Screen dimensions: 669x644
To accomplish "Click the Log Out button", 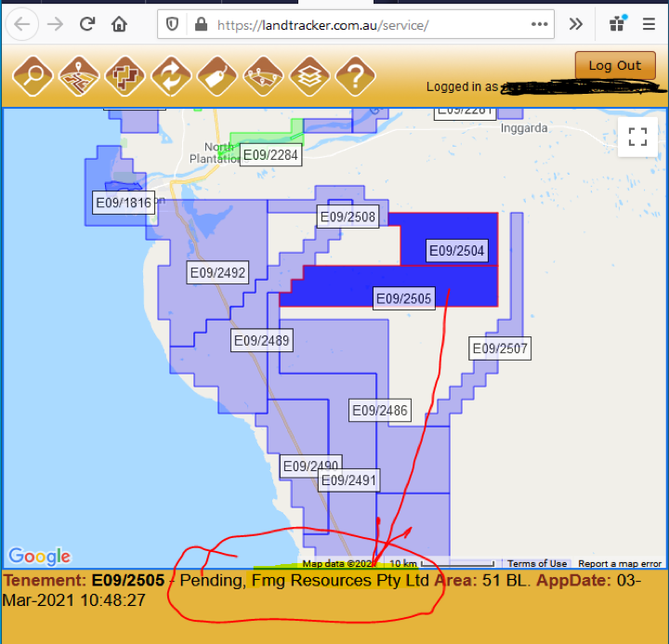I will click(615, 65).
